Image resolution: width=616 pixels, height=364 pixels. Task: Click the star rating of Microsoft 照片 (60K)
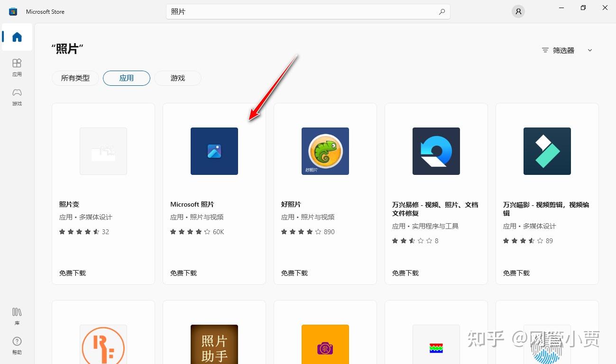point(197,232)
